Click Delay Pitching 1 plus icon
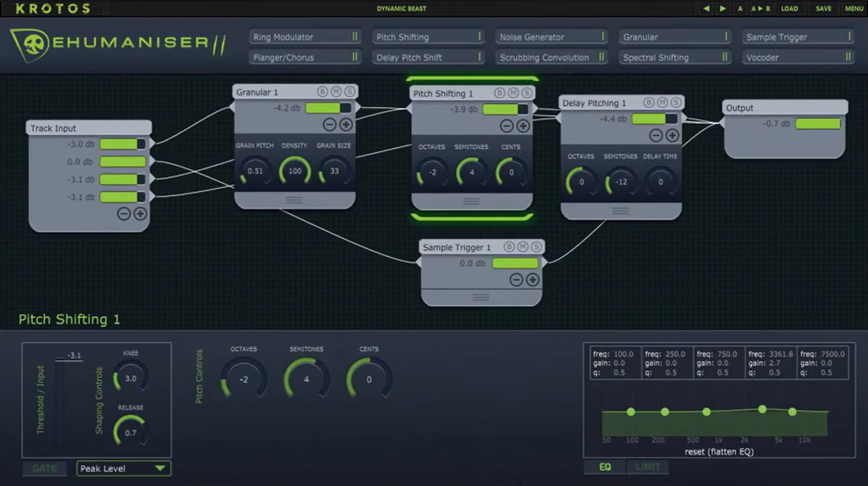 (x=672, y=135)
